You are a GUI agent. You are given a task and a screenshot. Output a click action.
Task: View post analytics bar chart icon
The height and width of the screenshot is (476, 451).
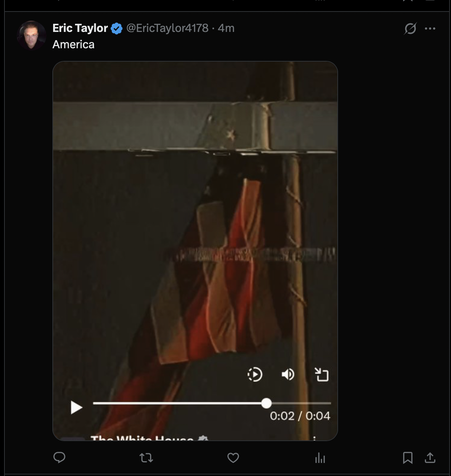tap(320, 458)
